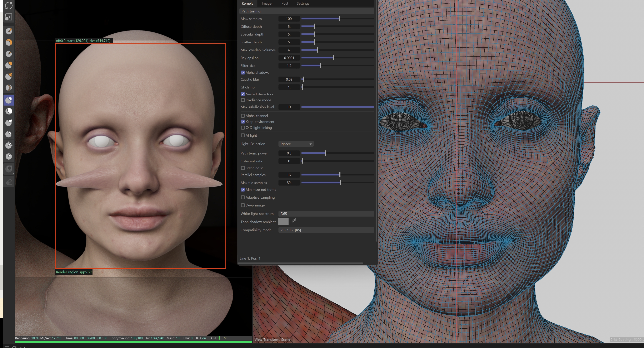
Task: Open the Post tab
Action: (x=285, y=3)
